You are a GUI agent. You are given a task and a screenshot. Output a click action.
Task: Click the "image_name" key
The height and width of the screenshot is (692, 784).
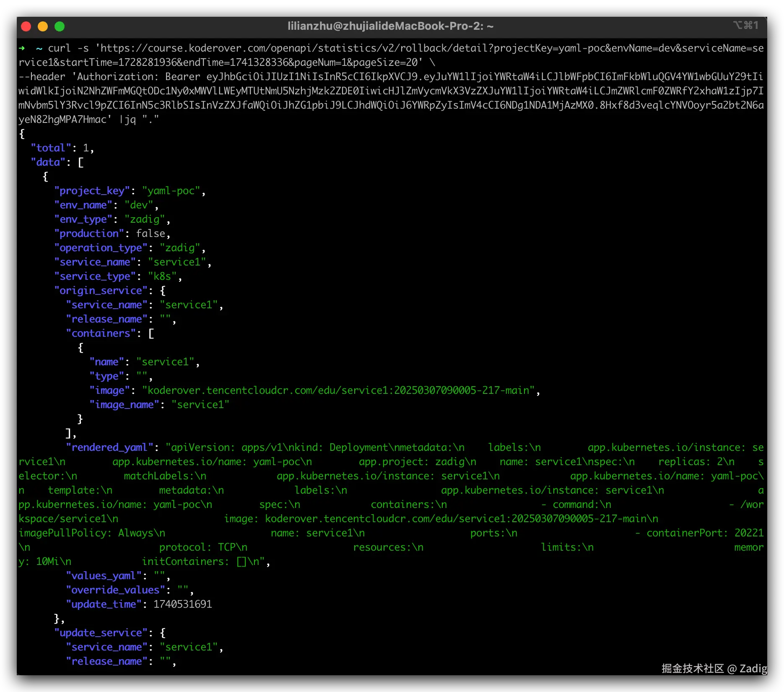coord(124,405)
